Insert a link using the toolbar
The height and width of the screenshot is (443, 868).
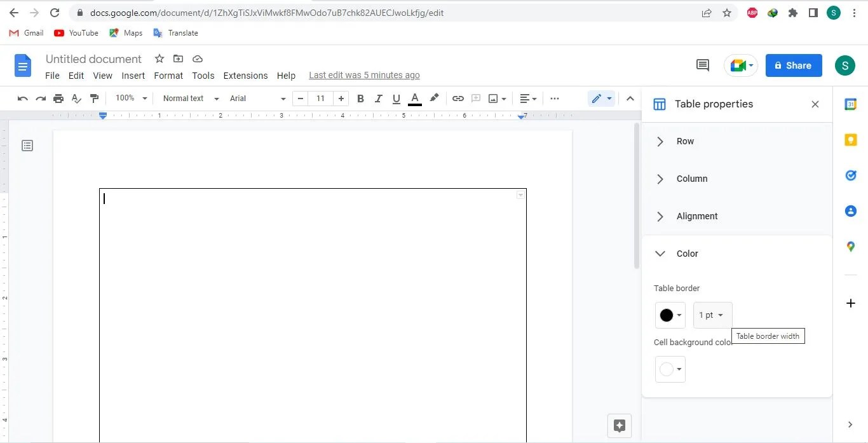(458, 99)
